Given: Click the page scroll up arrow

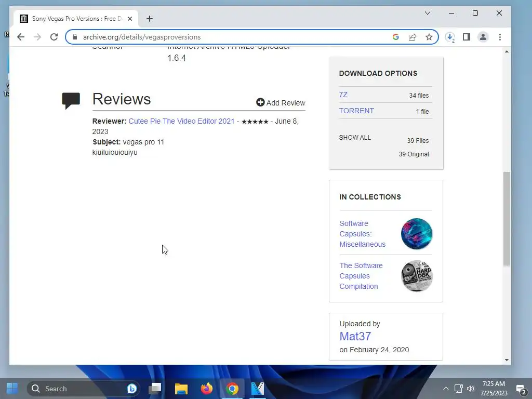Looking at the screenshot, I should click(507, 51).
